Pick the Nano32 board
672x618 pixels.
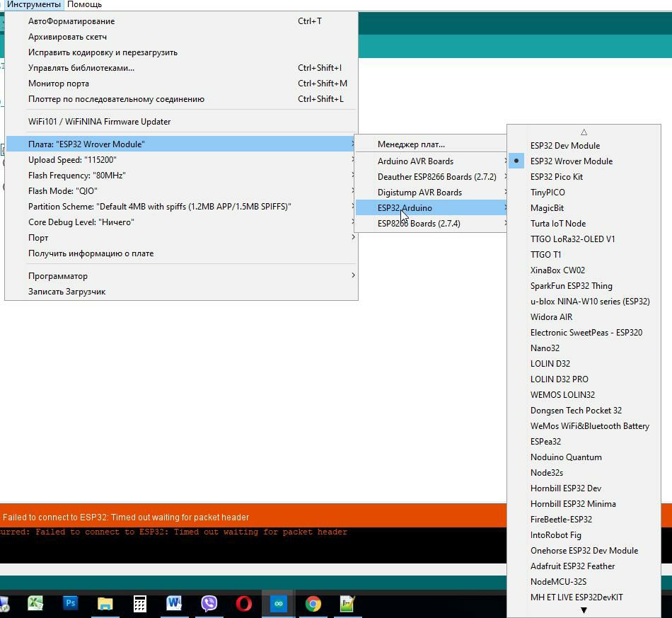[x=584, y=348]
